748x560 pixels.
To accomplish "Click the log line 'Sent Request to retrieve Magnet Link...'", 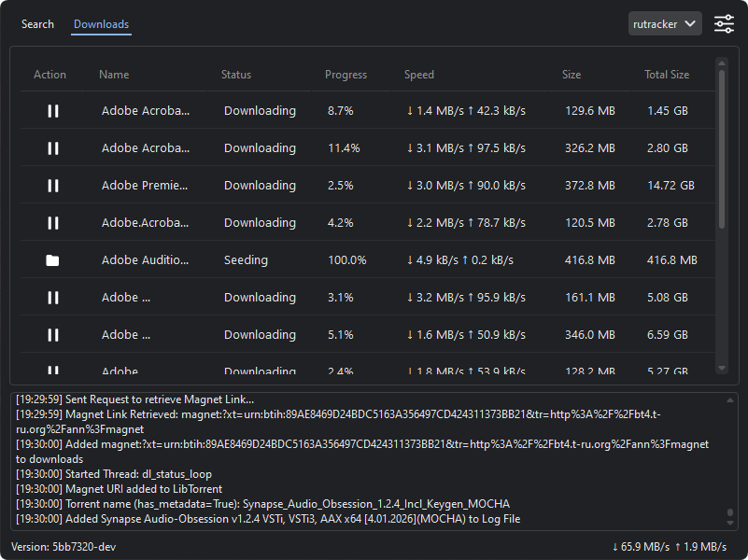I will [134, 399].
